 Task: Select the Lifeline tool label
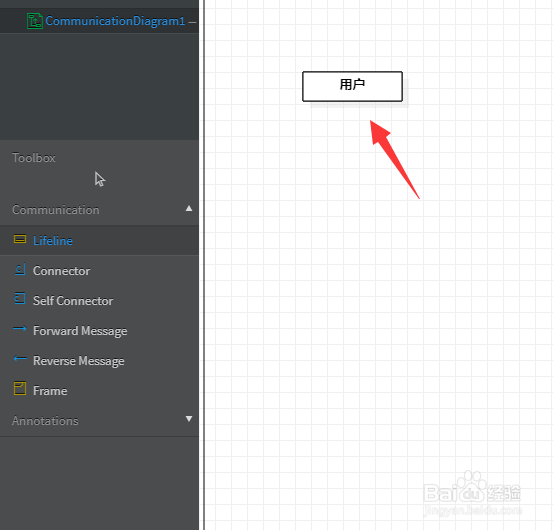[53, 241]
